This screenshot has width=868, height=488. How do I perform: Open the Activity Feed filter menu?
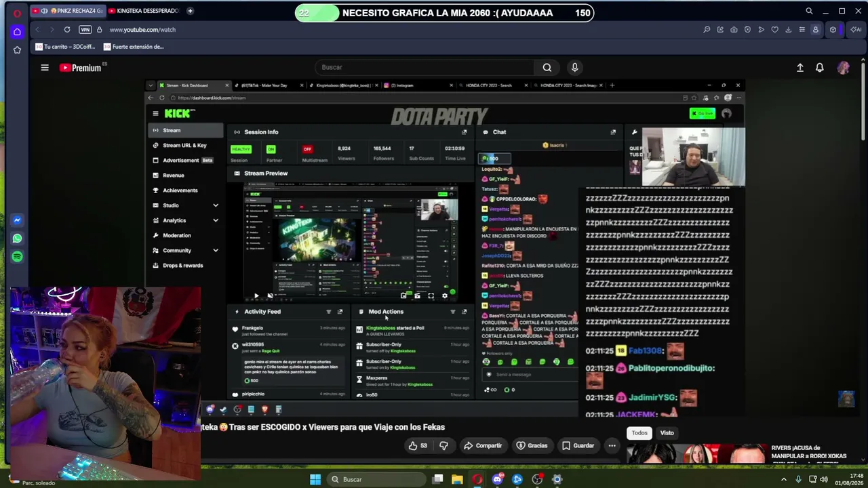pyautogui.click(x=329, y=312)
